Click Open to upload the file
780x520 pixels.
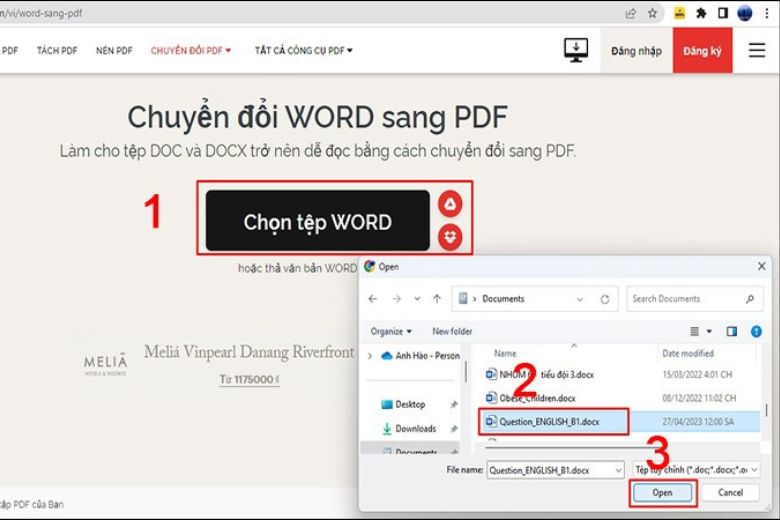point(662,493)
